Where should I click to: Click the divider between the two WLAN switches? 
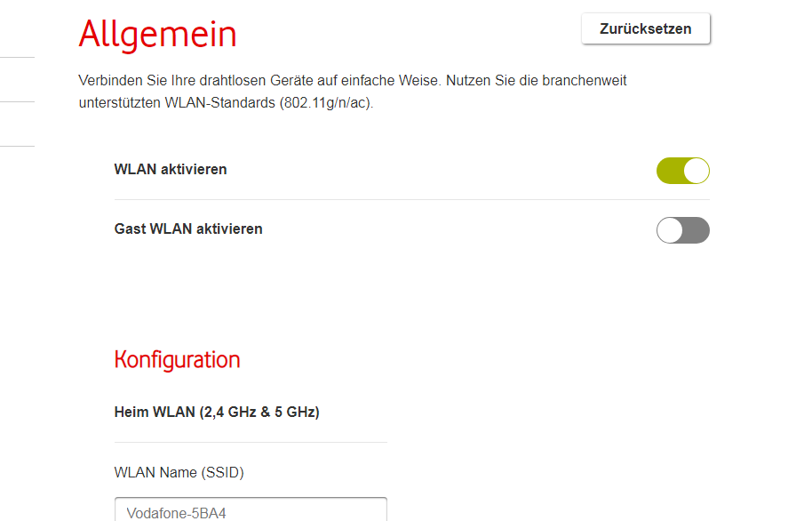coord(412,199)
